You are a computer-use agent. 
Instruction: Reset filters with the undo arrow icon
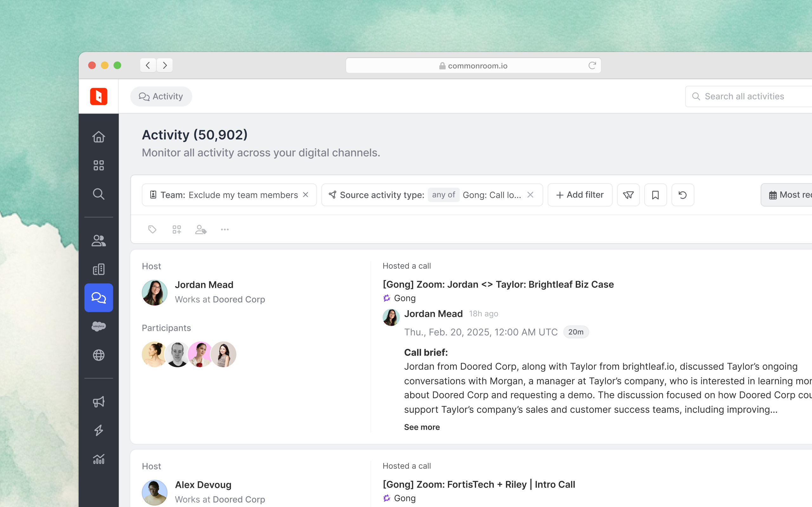[683, 195]
